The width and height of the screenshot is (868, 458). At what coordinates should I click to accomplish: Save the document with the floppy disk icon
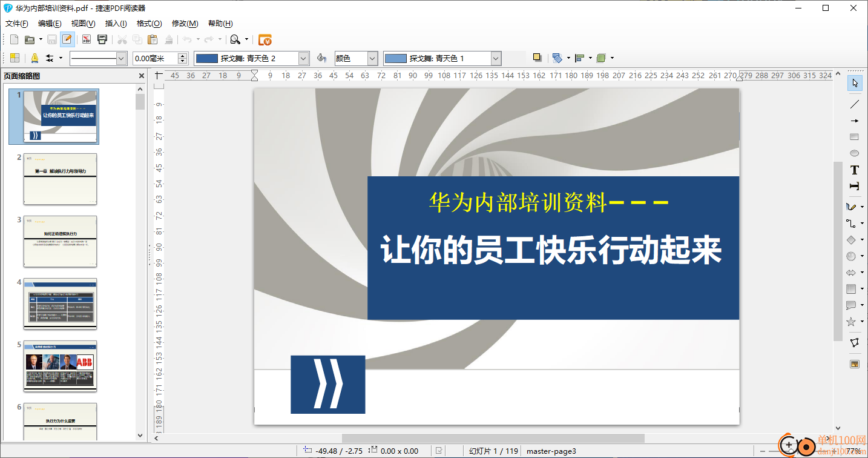pyautogui.click(x=52, y=40)
